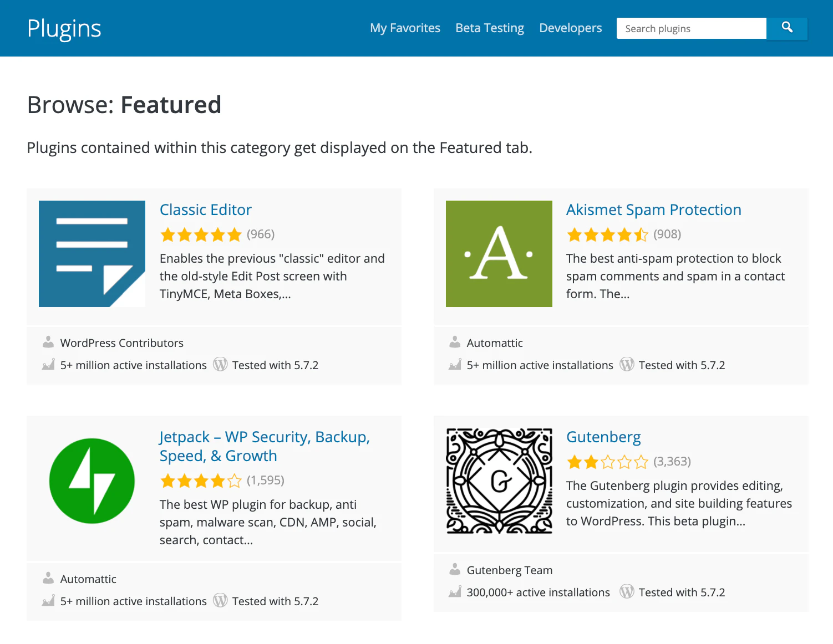The image size is (833, 644).
Task: Click Automattic author in Jetpack card
Action: click(x=88, y=579)
